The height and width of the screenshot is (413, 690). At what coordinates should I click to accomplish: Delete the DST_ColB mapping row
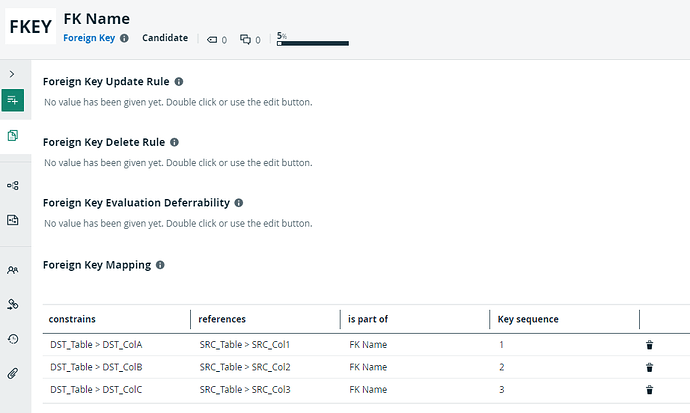point(649,367)
